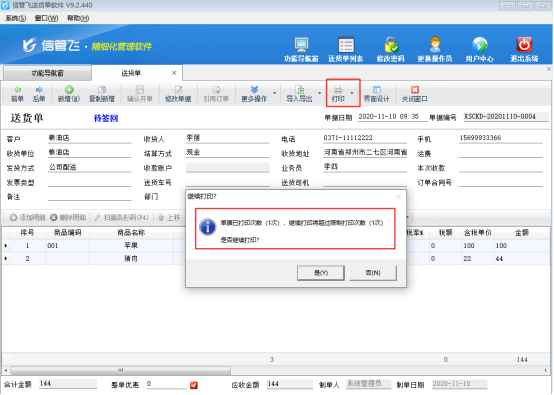Open the 系统(S) menu
The width and height of the screenshot is (554, 395).
click(x=16, y=18)
